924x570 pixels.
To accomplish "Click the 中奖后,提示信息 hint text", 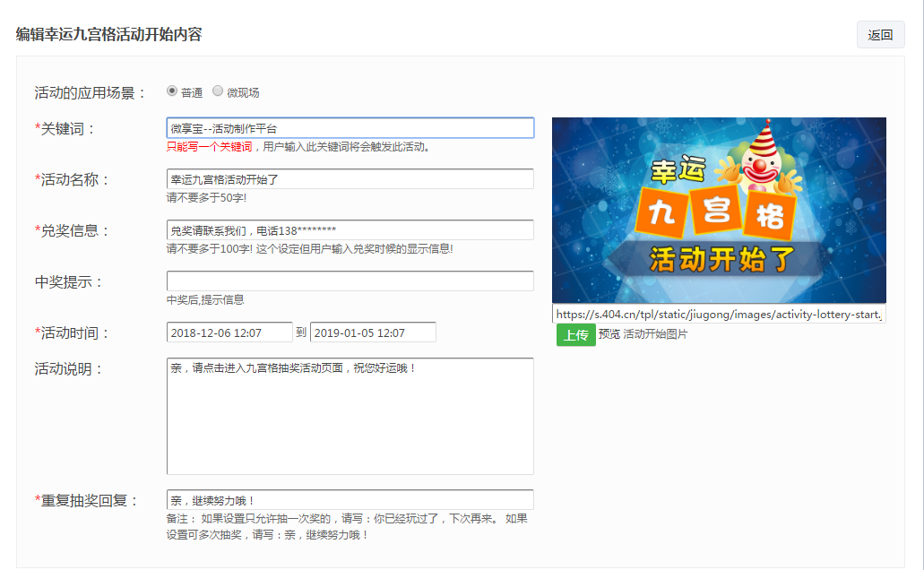I will pyautogui.click(x=205, y=300).
